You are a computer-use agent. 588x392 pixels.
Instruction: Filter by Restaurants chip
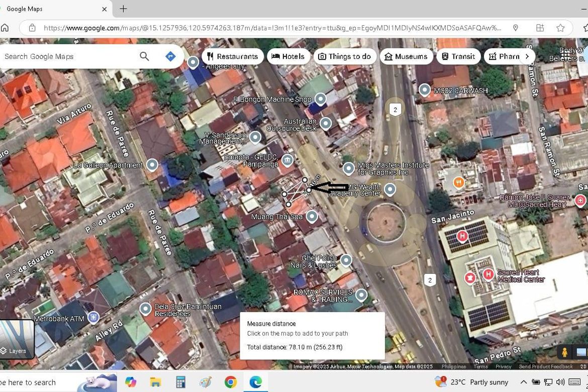(x=233, y=56)
